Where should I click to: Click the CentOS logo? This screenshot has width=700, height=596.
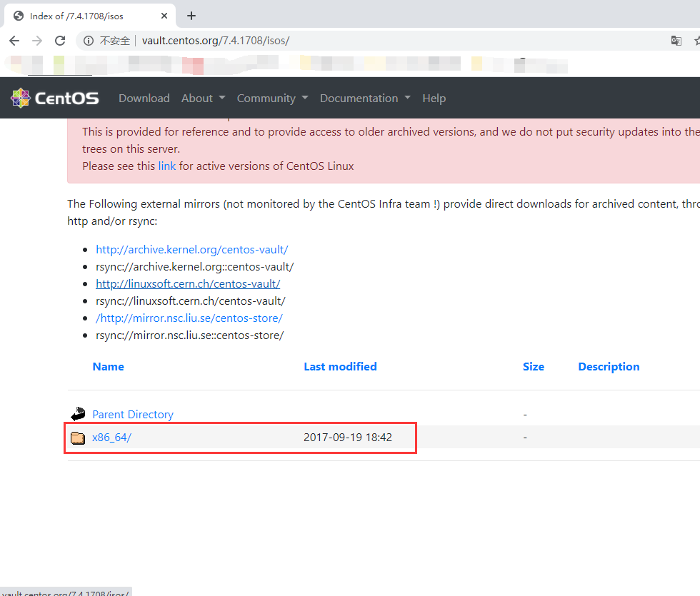pos(55,99)
